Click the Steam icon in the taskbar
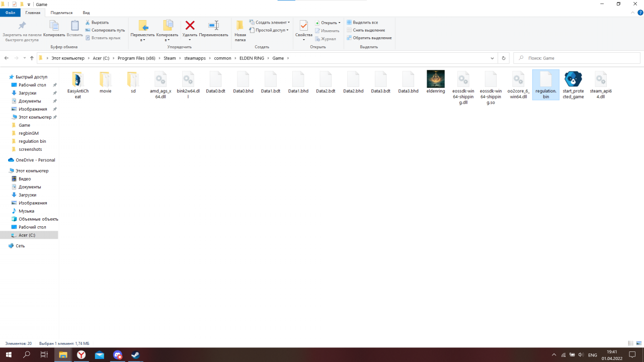644x362 pixels. click(135, 355)
